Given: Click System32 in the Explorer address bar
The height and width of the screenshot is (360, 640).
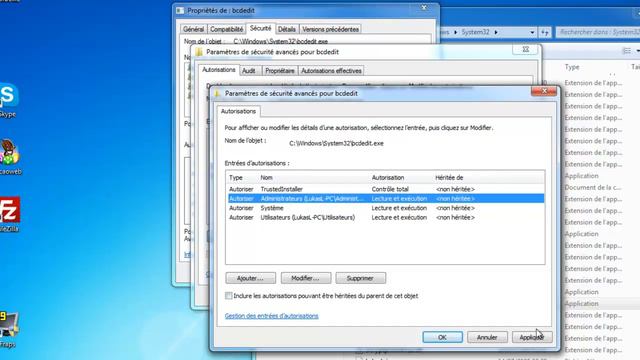Looking at the screenshot, I should coord(476,32).
